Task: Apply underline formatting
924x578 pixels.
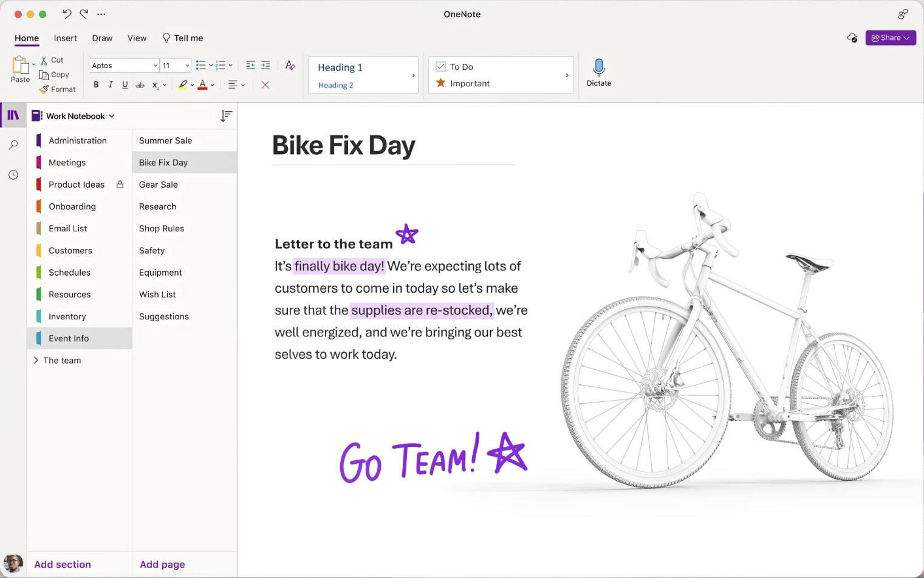Action: tap(125, 85)
